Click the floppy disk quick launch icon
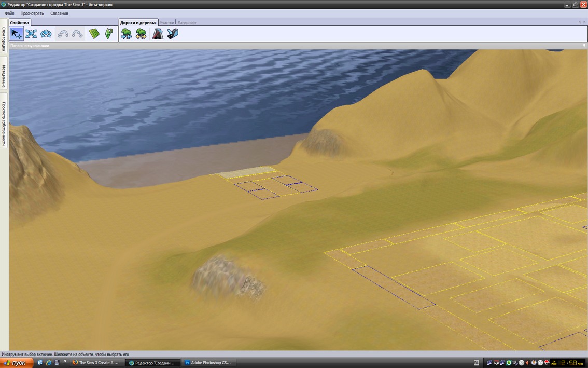588x368 pixels. [x=57, y=363]
